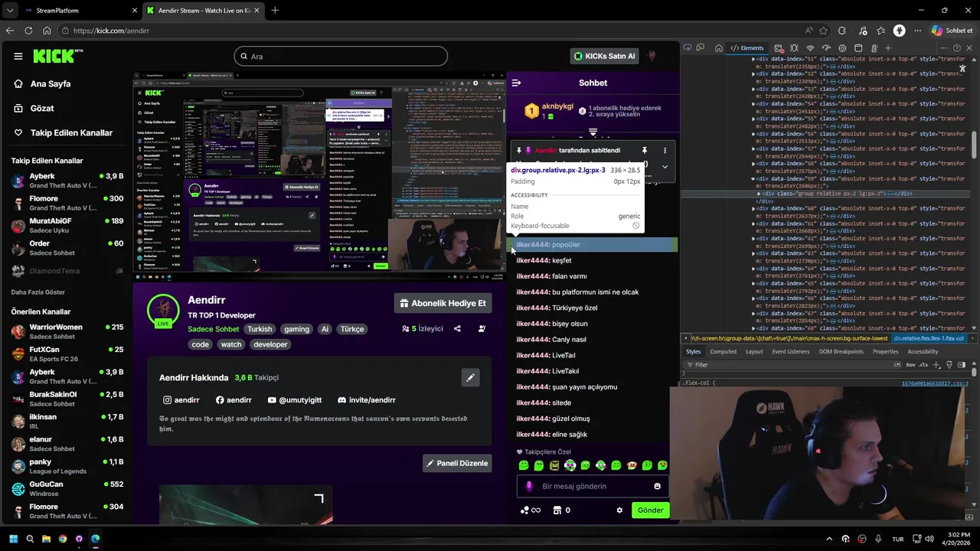
Task: Open the DOM Breakpoints pane tab
Action: click(841, 351)
